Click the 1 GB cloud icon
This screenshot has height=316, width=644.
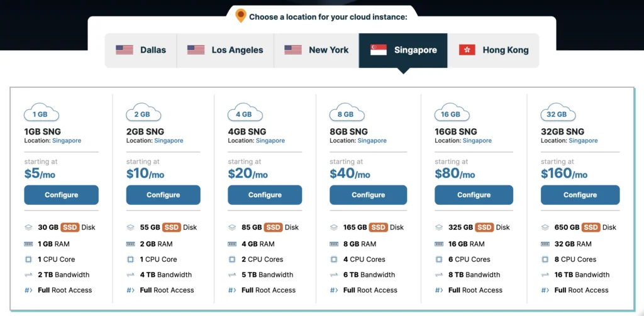tap(42, 112)
